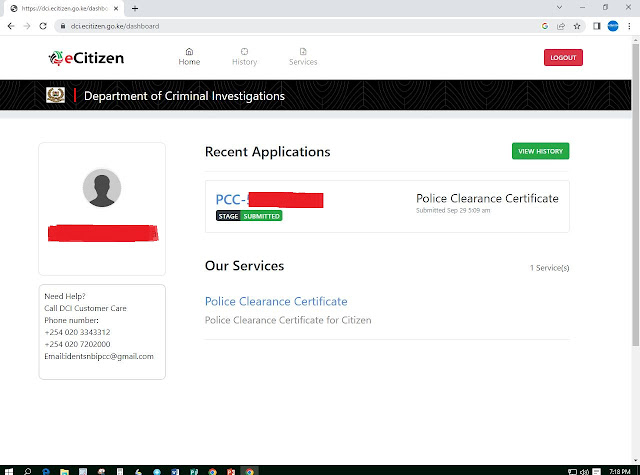Select the dci.ecitizen.go.ke dashboard tab

pos(64,9)
